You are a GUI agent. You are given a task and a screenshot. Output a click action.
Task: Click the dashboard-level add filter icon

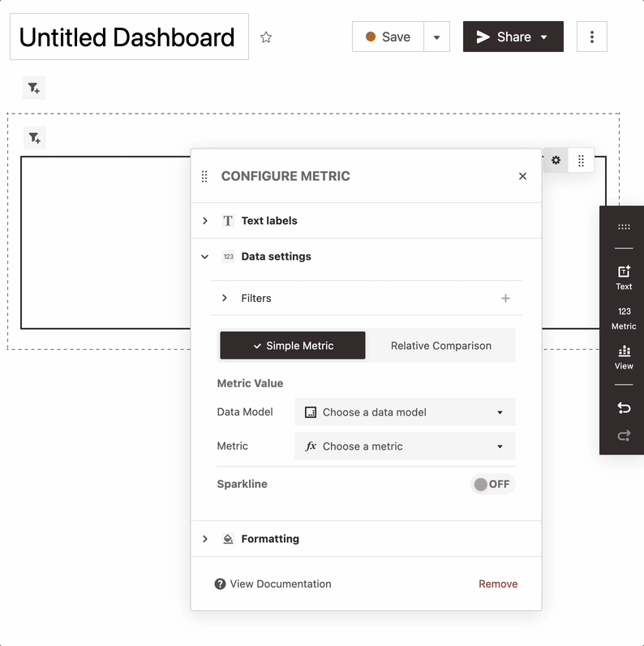click(34, 88)
